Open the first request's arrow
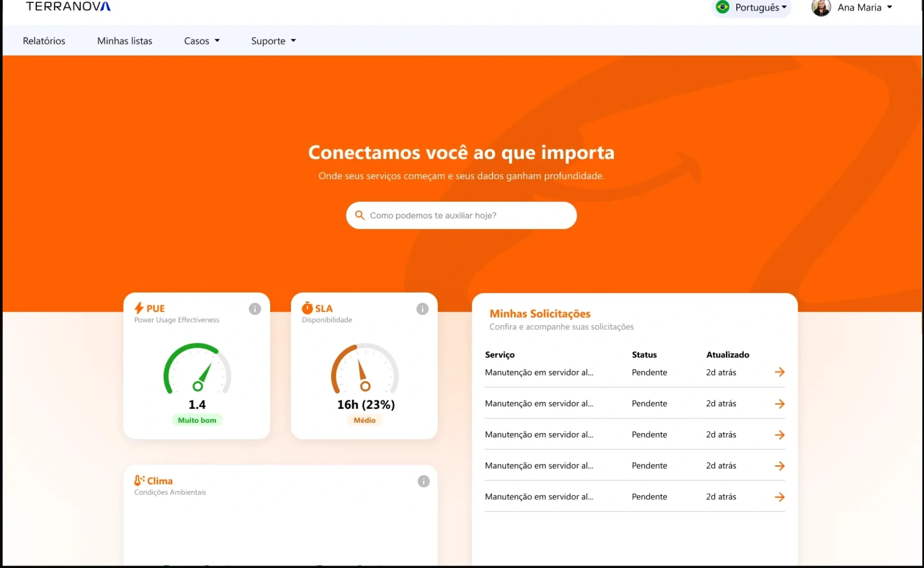Viewport: 924px width, 568px height. (780, 372)
